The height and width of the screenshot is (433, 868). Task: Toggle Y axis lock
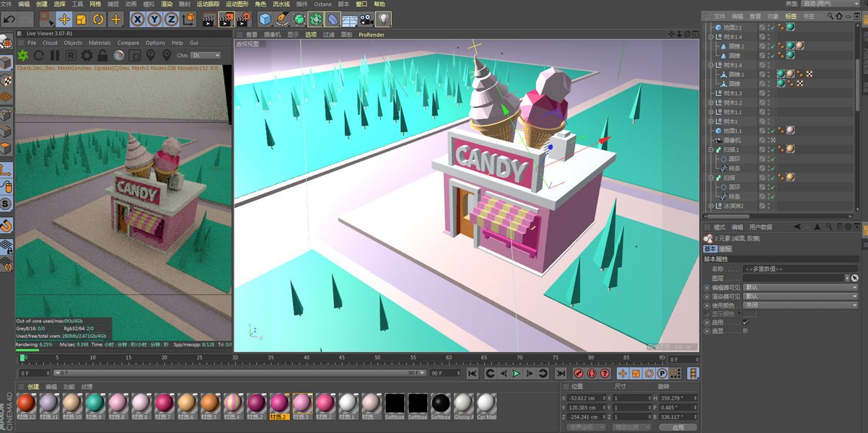point(154,19)
